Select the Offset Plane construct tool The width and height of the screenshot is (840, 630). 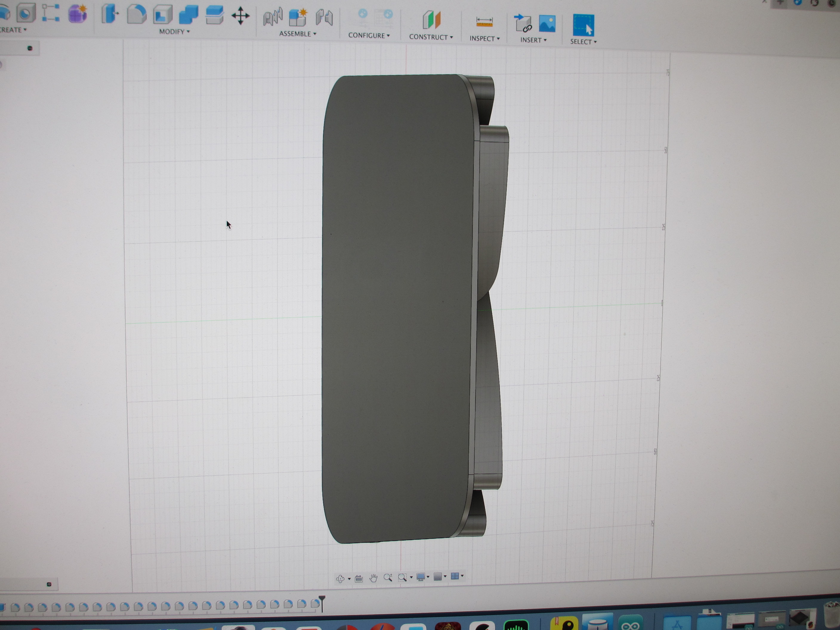point(431,20)
